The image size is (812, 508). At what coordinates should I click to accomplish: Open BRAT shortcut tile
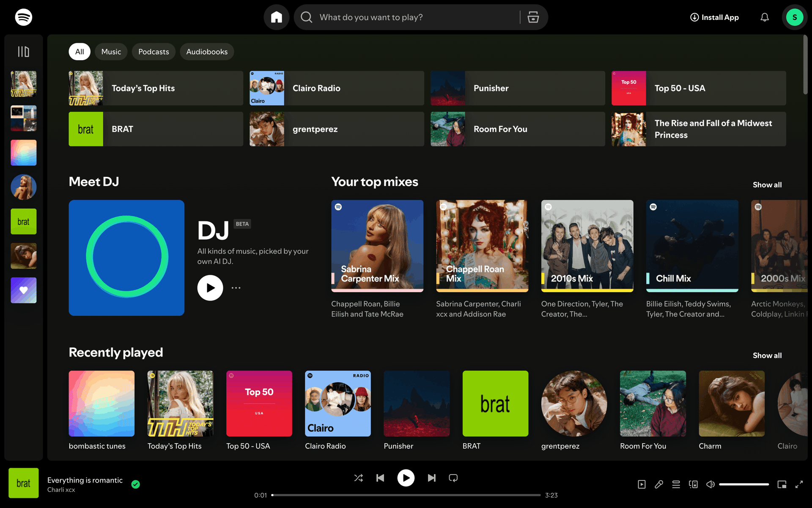coord(156,129)
